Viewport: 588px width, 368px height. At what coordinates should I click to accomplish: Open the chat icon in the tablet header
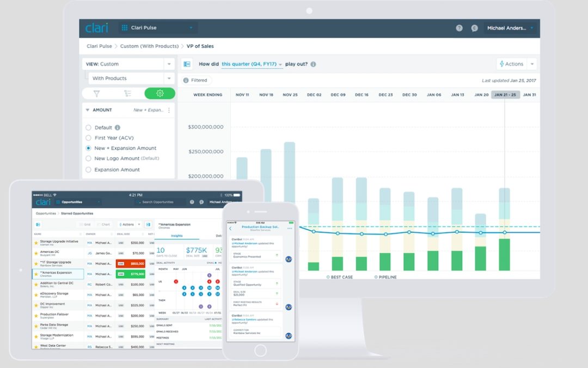[x=201, y=202]
